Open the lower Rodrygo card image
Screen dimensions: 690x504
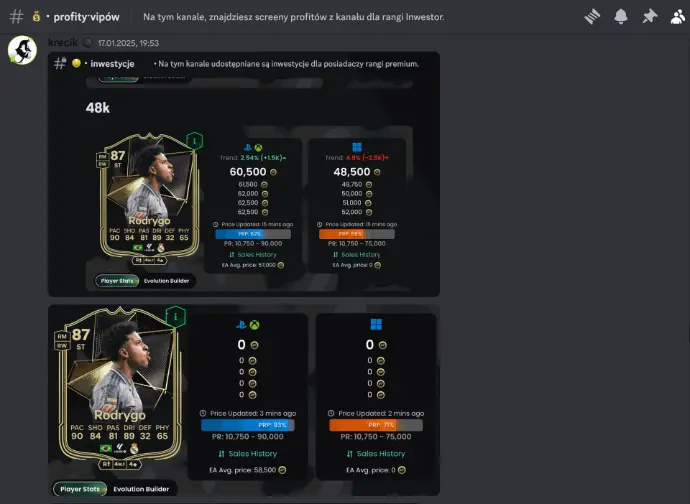[x=119, y=387]
